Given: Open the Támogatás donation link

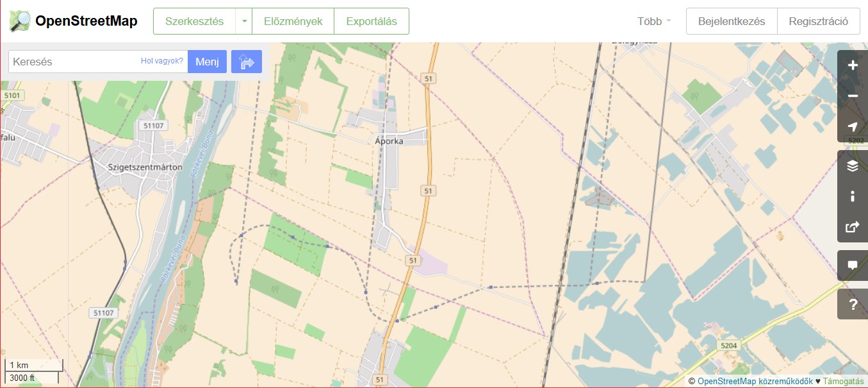Looking at the screenshot, I should pos(843,381).
